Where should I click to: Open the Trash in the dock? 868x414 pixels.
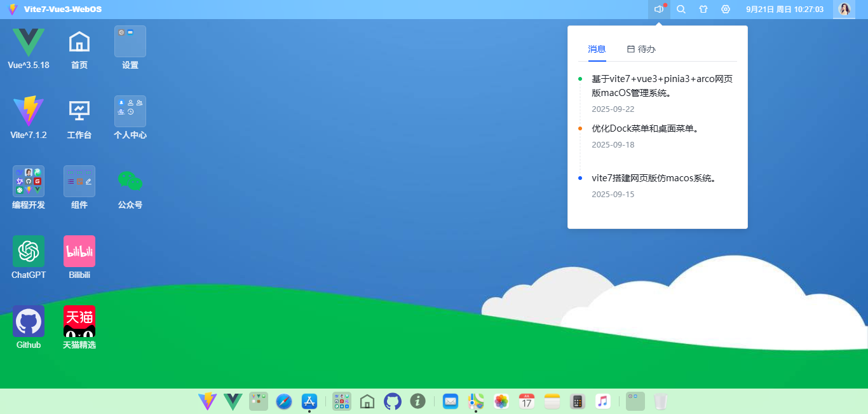point(661,401)
